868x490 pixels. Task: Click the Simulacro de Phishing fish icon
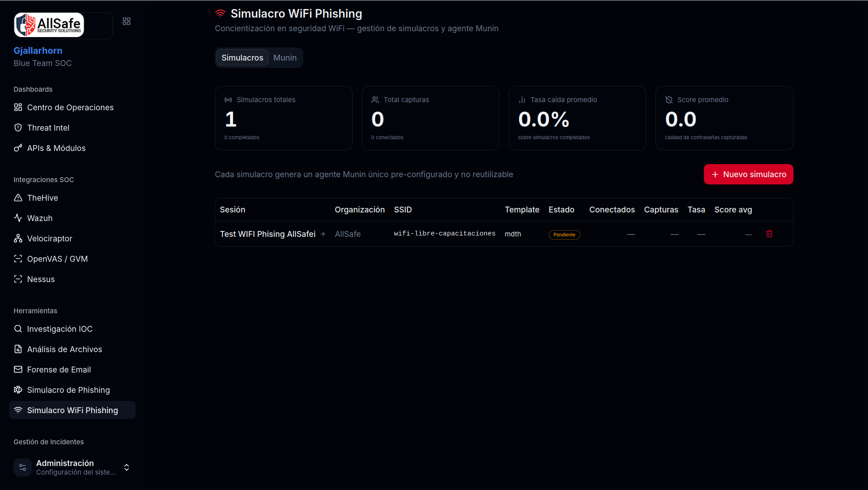(18, 390)
